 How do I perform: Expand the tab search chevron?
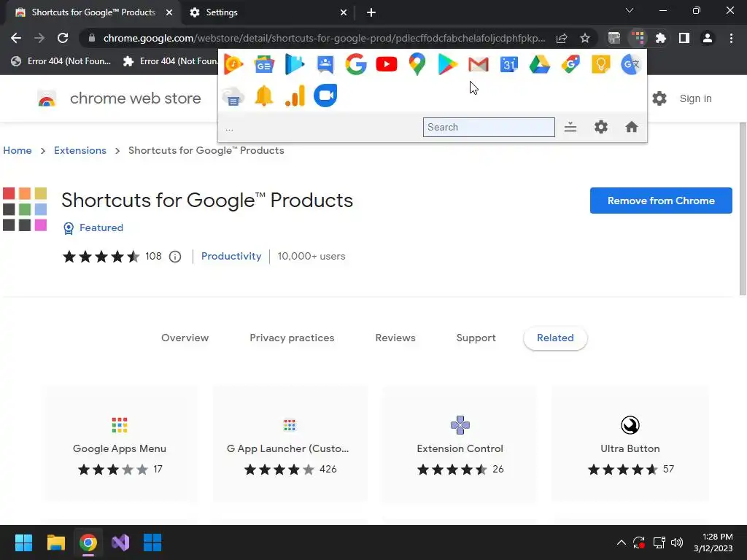tap(630, 11)
